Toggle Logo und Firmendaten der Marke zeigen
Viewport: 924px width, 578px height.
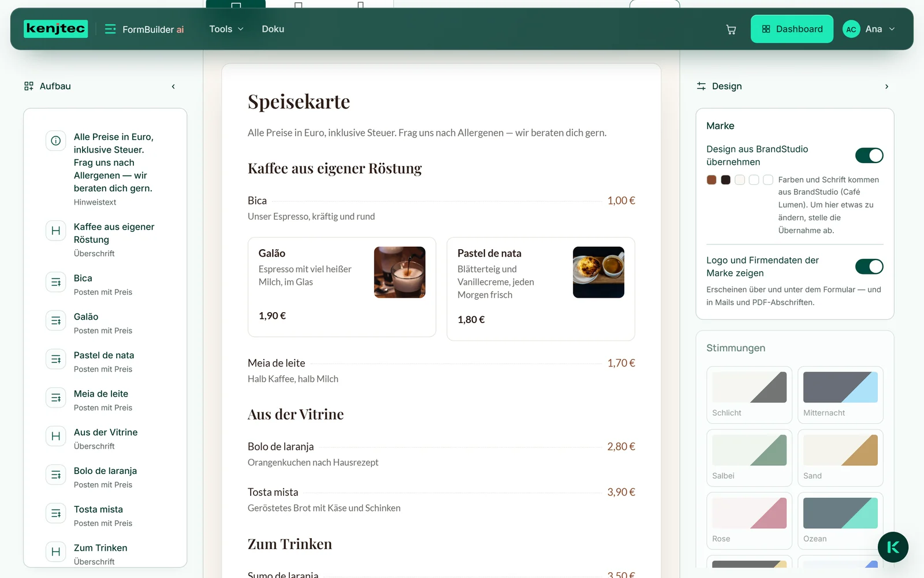869,266
